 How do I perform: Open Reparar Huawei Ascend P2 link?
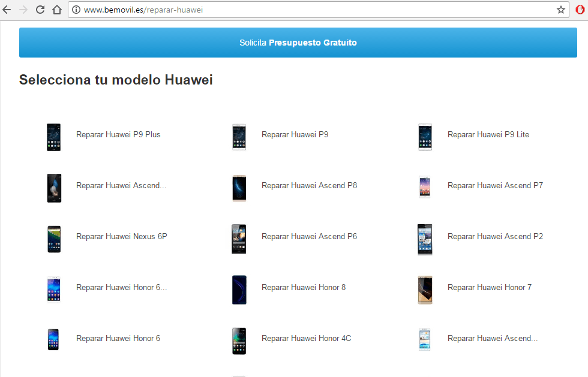(495, 237)
